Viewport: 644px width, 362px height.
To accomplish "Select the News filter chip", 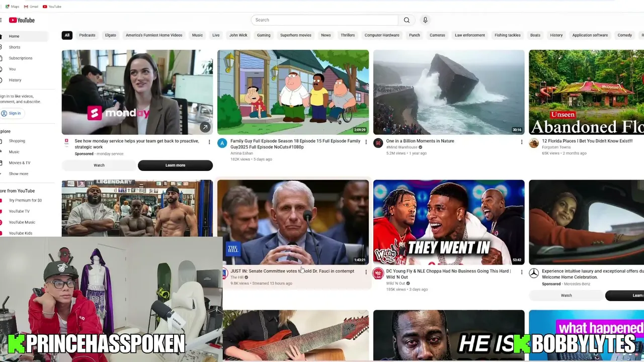I will 326,35.
